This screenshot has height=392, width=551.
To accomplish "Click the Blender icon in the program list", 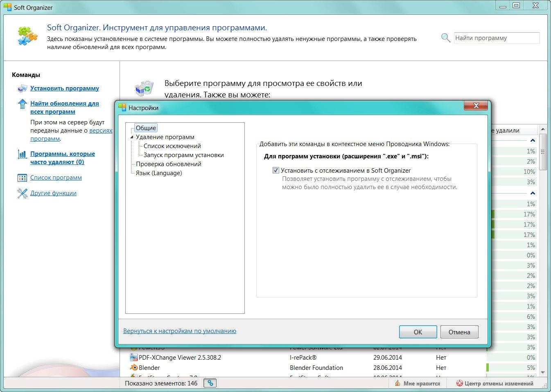I will pyautogui.click(x=133, y=367).
